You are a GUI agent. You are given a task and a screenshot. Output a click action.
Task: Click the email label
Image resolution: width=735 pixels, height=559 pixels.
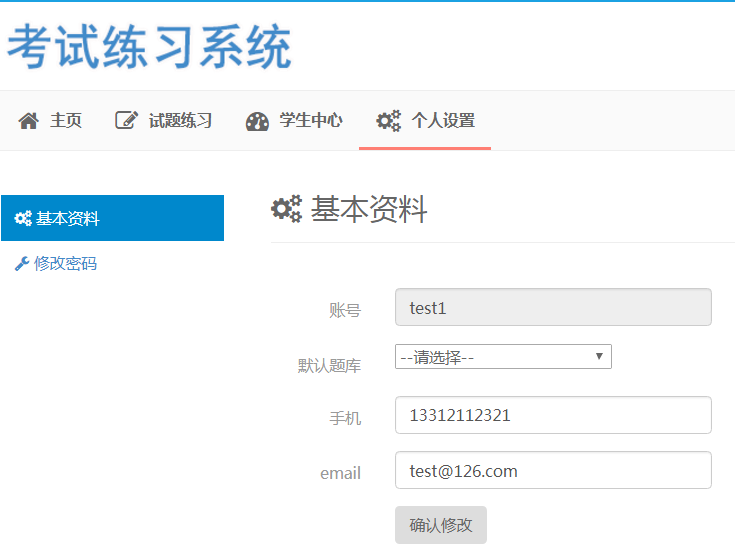pos(340,473)
